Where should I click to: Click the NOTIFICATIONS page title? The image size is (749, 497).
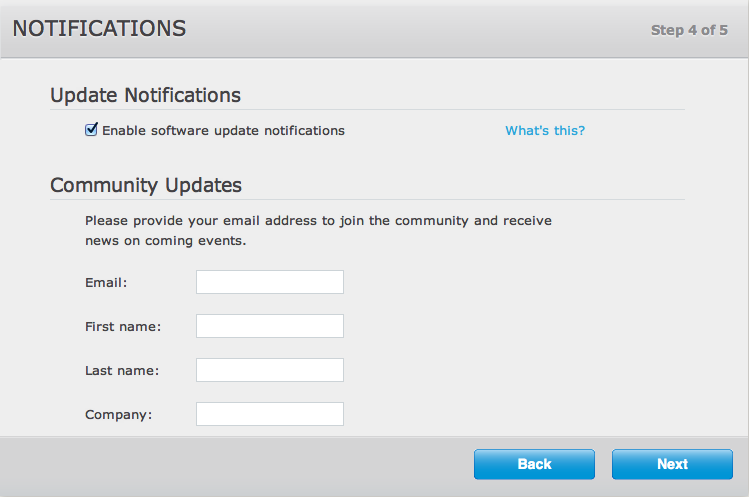(99, 29)
